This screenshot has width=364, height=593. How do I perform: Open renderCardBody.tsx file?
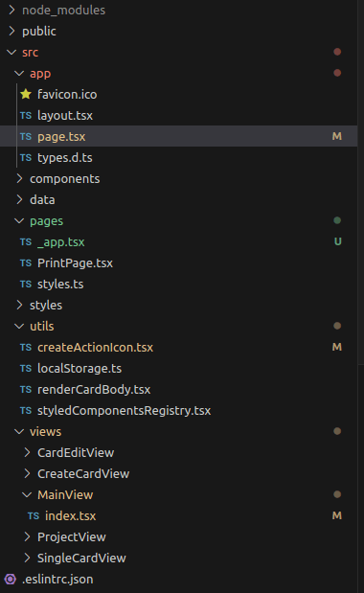click(94, 390)
